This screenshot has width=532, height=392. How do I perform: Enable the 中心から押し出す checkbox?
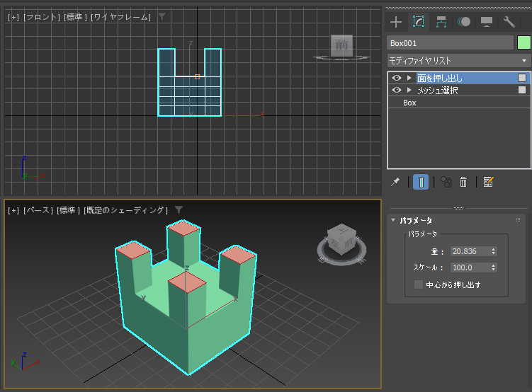click(x=419, y=284)
